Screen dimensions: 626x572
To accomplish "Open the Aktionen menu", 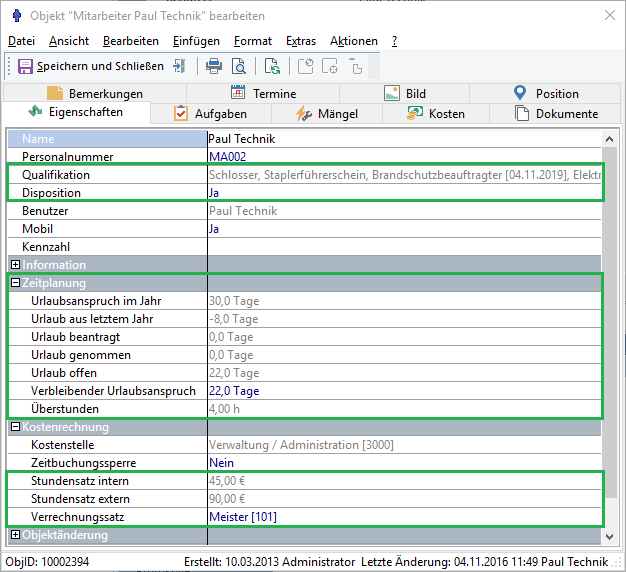I will (x=354, y=41).
